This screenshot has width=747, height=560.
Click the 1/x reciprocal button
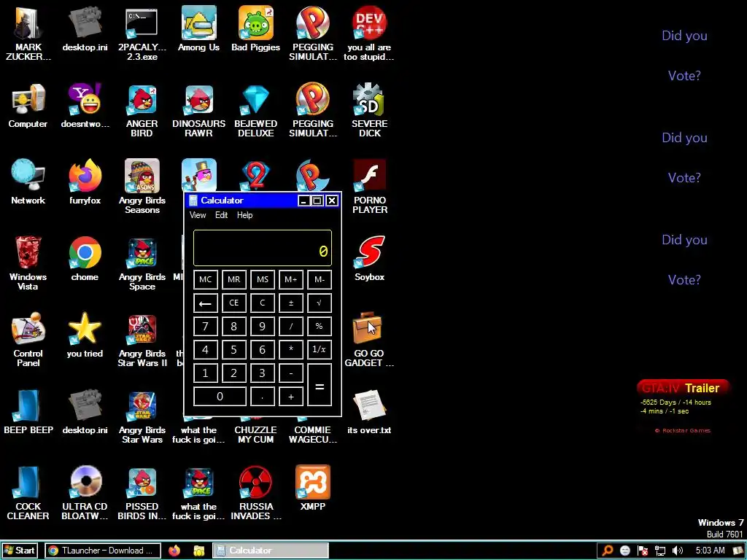pyautogui.click(x=320, y=349)
